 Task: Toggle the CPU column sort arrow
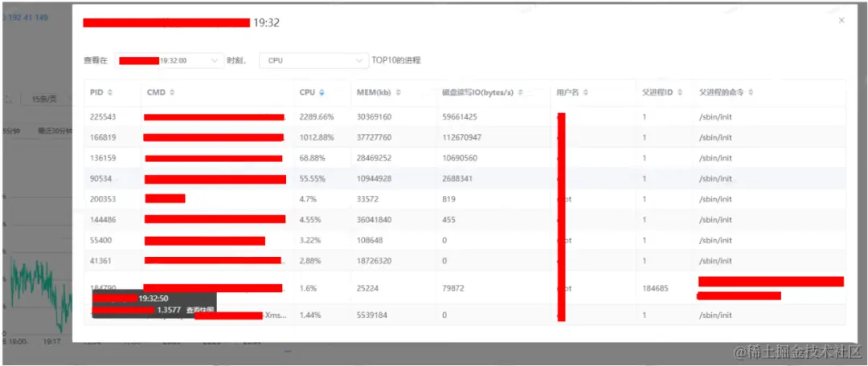click(x=321, y=92)
